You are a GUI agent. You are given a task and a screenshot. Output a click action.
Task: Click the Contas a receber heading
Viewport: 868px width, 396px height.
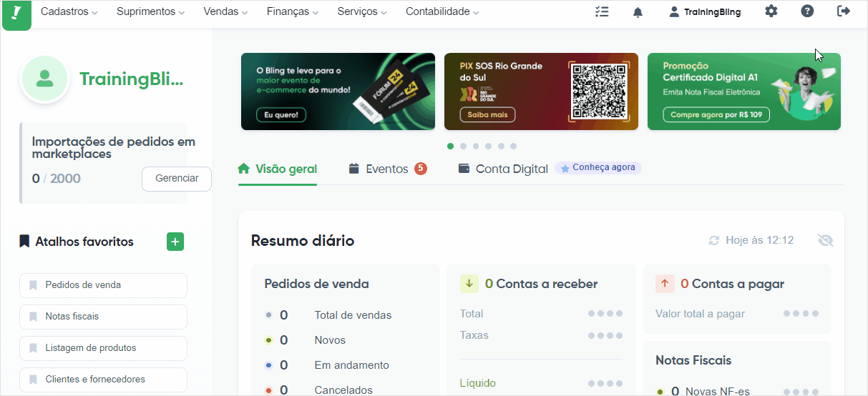coord(541,284)
